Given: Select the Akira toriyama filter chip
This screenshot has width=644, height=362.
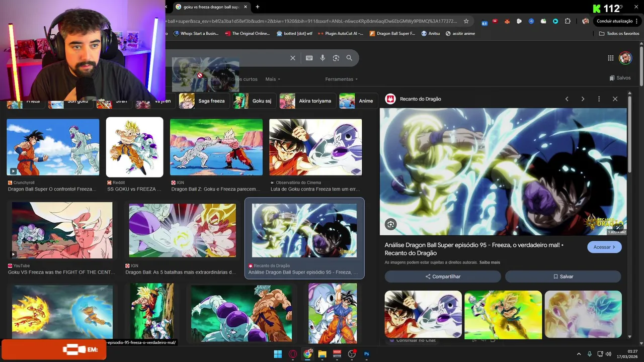Looking at the screenshot, I should point(307,101).
